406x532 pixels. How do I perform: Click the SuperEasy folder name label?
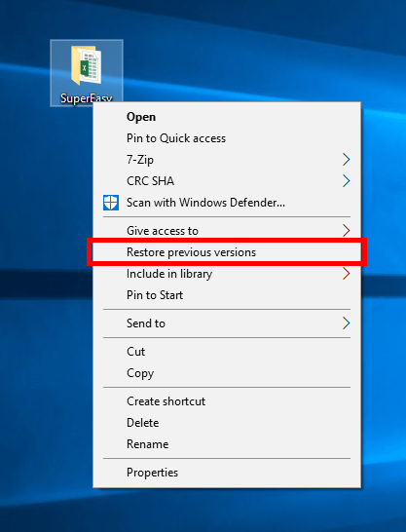86,97
